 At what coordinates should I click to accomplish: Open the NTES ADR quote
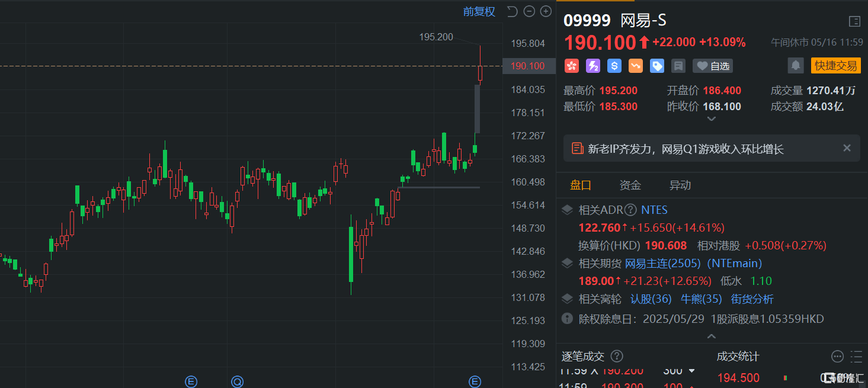654,210
